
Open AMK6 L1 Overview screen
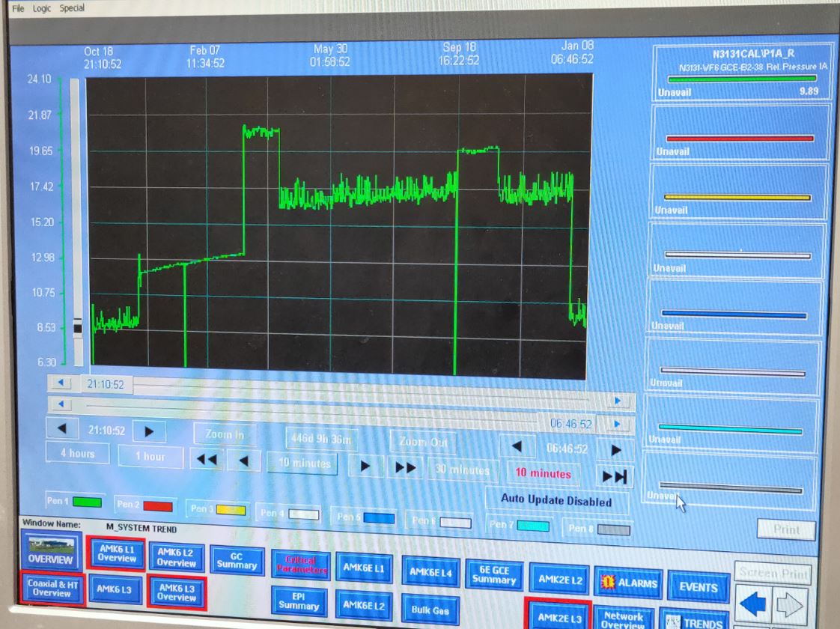coord(116,553)
